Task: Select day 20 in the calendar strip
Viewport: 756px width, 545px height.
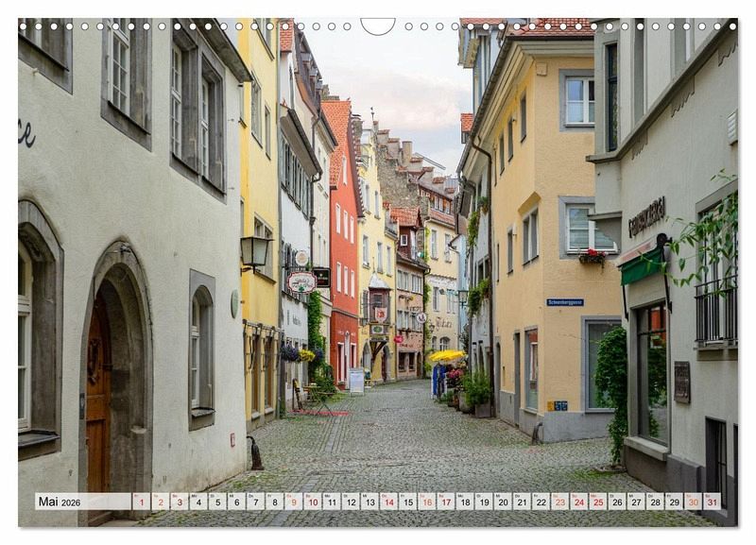Action: tap(502, 502)
